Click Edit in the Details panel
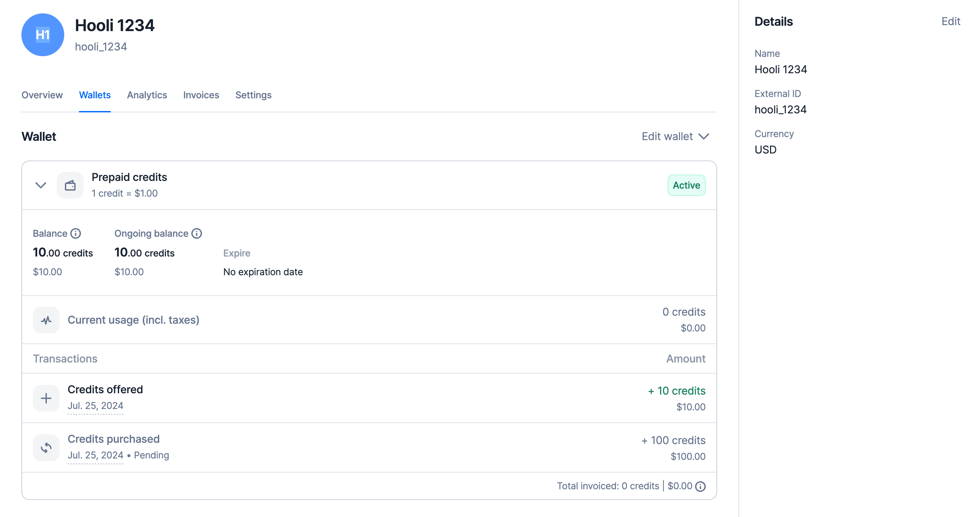This screenshot has width=980, height=517. [950, 21]
